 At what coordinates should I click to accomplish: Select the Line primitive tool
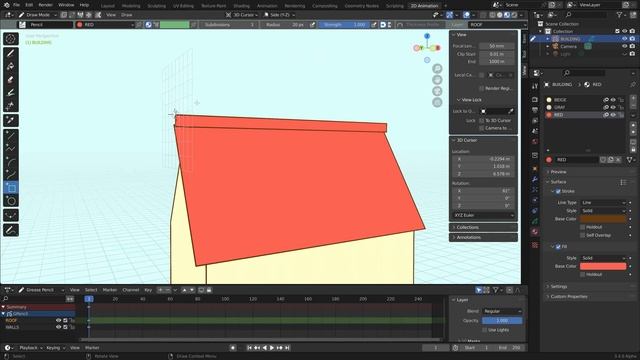[x=11, y=135]
